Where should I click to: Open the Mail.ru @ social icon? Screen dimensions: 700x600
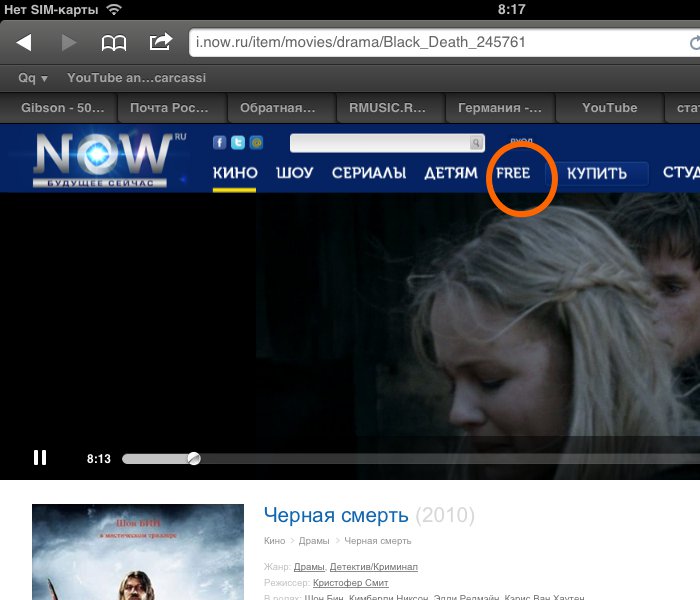coord(256,142)
